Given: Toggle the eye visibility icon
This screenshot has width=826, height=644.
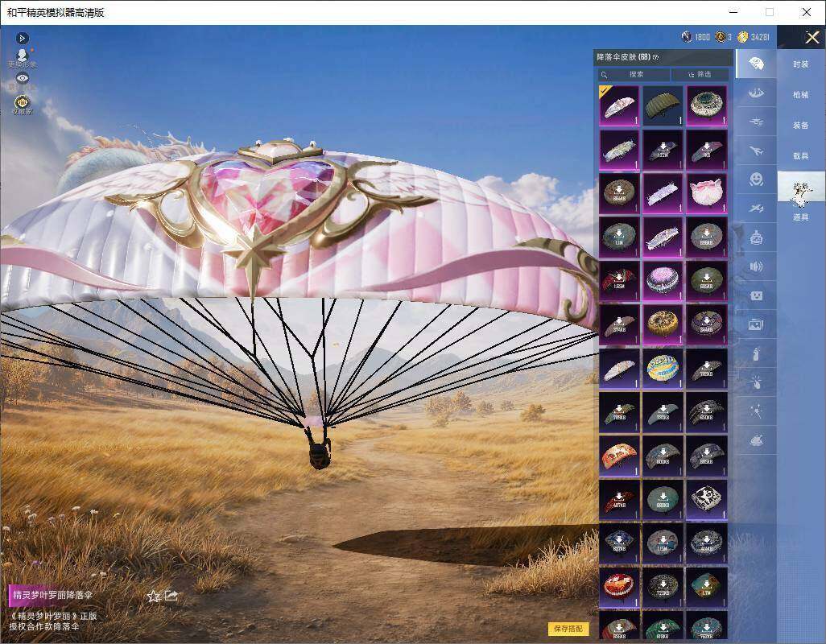Looking at the screenshot, I should point(22,78).
